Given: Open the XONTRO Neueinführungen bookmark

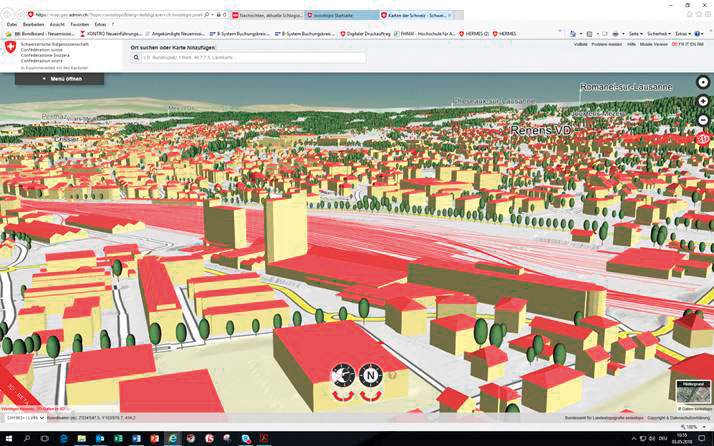Looking at the screenshot, I should pos(111,34).
